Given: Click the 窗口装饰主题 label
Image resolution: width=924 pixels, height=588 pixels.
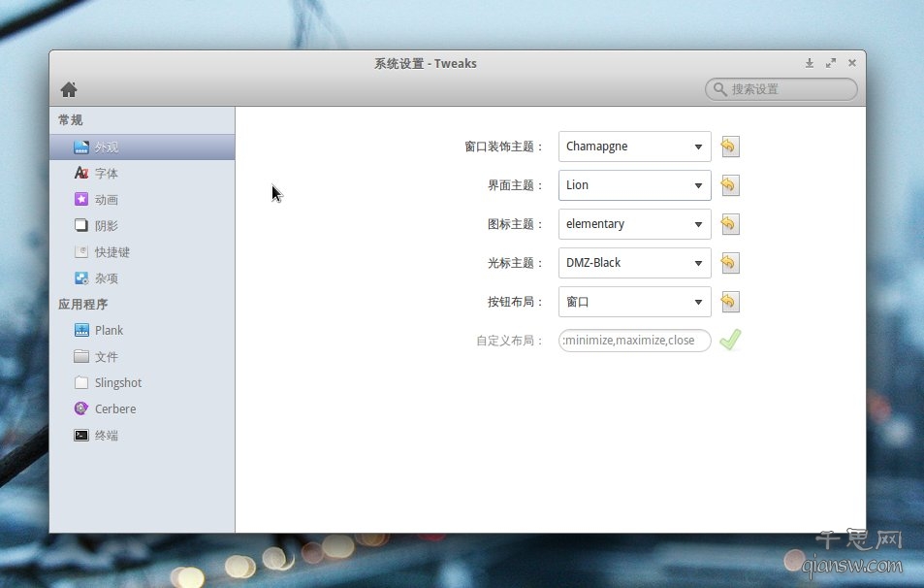Looking at the screenshot, I should (x=503, y=147).
